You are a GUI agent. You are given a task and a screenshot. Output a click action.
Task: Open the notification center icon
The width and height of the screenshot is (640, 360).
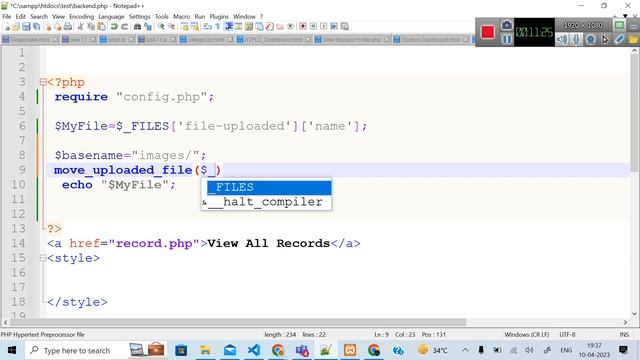tap(623, 350)
